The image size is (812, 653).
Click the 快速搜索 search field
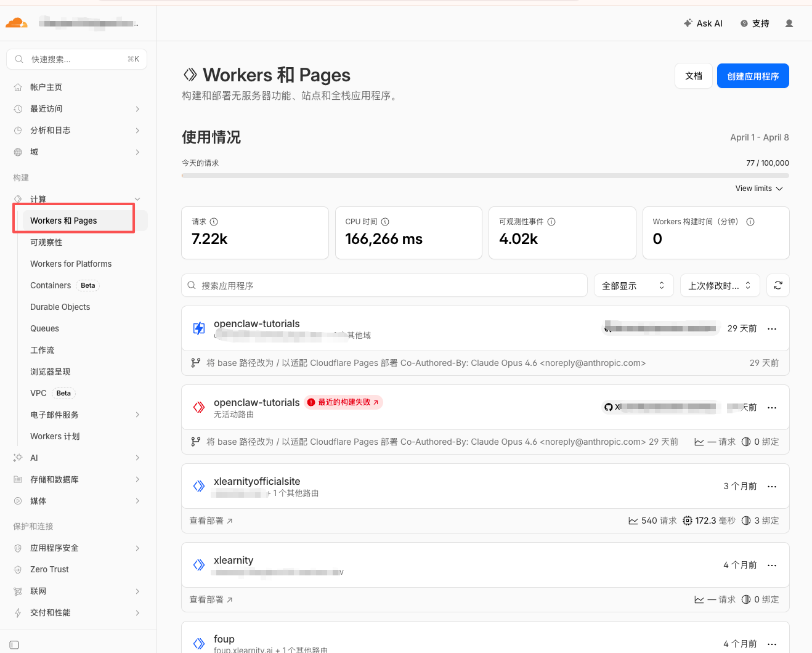click(76, 59)
